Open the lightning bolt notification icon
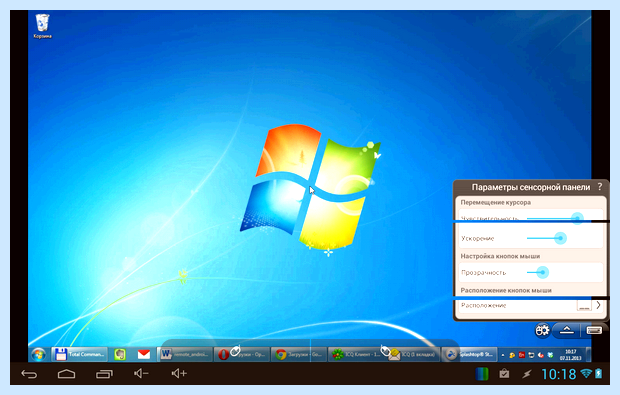Viewport: 620px width, 395px height. (526, 374)
